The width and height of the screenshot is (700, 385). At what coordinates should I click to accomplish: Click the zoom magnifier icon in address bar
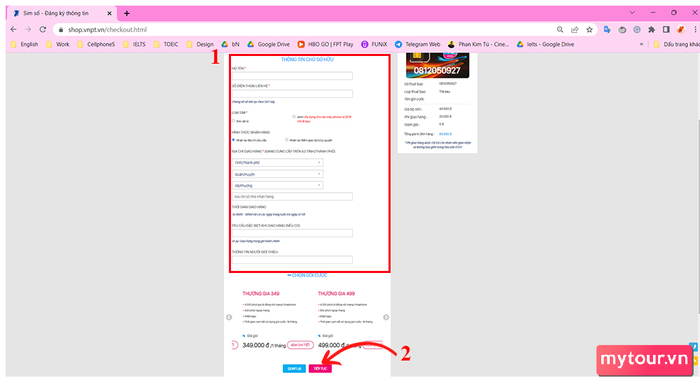[560, 29]
